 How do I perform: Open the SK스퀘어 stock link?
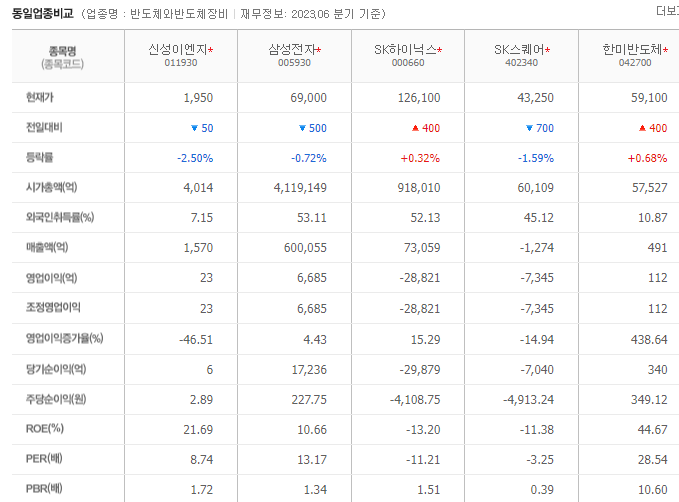point(519,50)
